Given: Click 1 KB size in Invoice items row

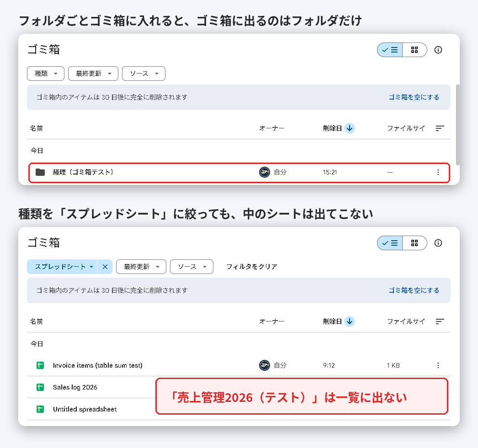Looking at the screenshot, I should [393, 365].
